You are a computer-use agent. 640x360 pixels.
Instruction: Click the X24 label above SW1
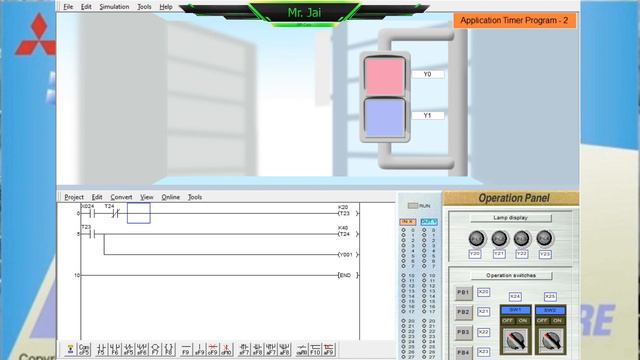(515, 296)
